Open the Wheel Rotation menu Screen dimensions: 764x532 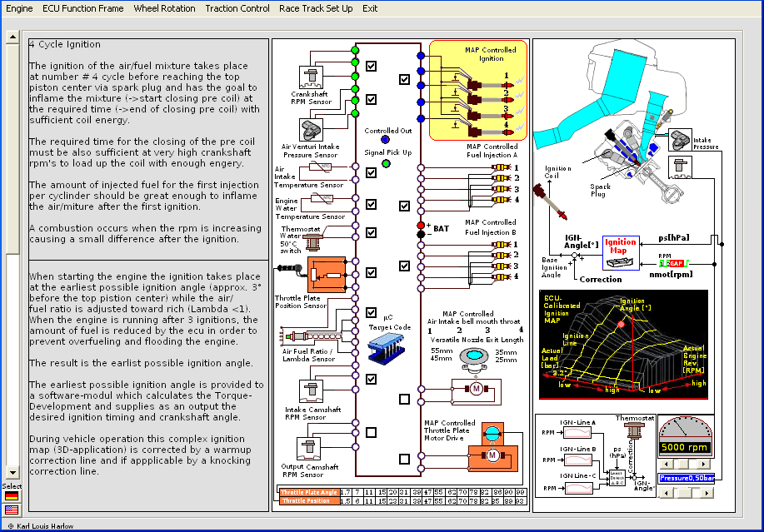point(164,8)
